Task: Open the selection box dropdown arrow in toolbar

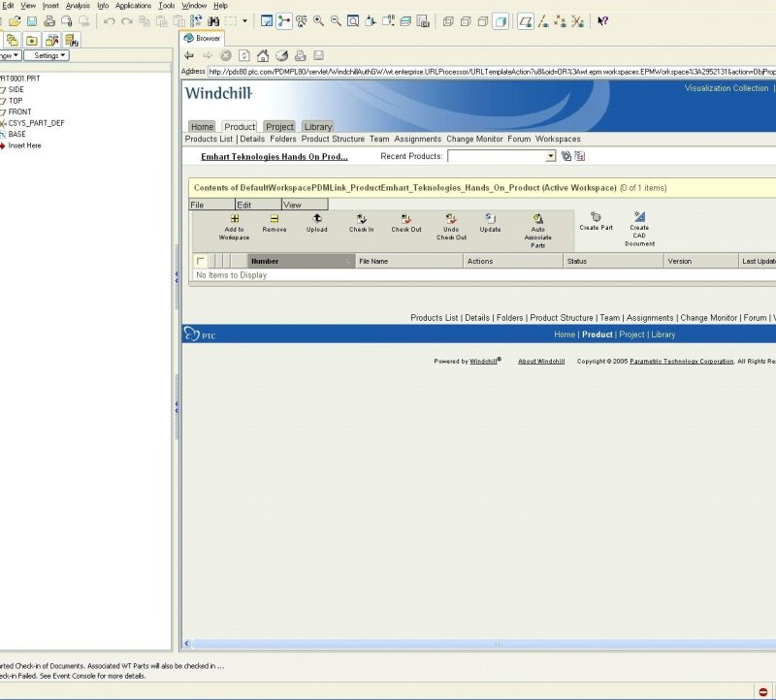Action: point(244,21)
